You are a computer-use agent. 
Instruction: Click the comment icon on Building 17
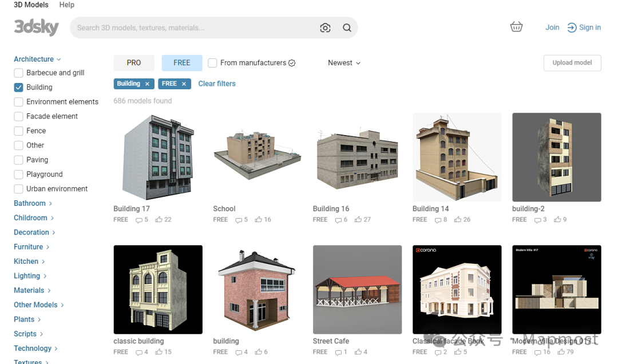coord(139,220)
